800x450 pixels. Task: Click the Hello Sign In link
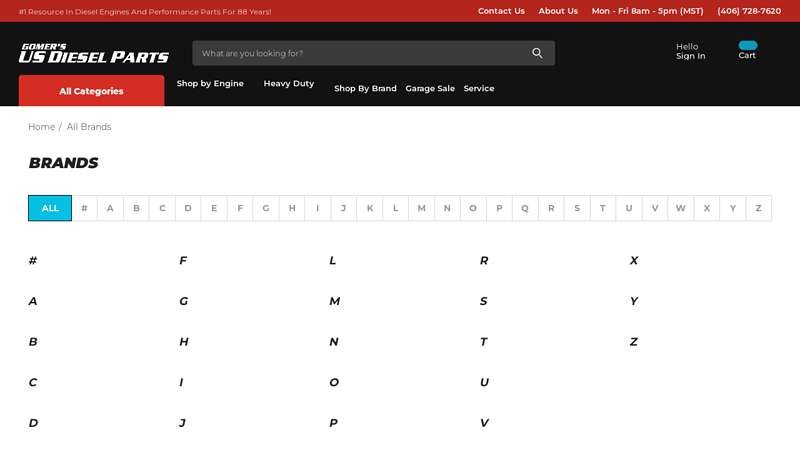pos(690,51)
